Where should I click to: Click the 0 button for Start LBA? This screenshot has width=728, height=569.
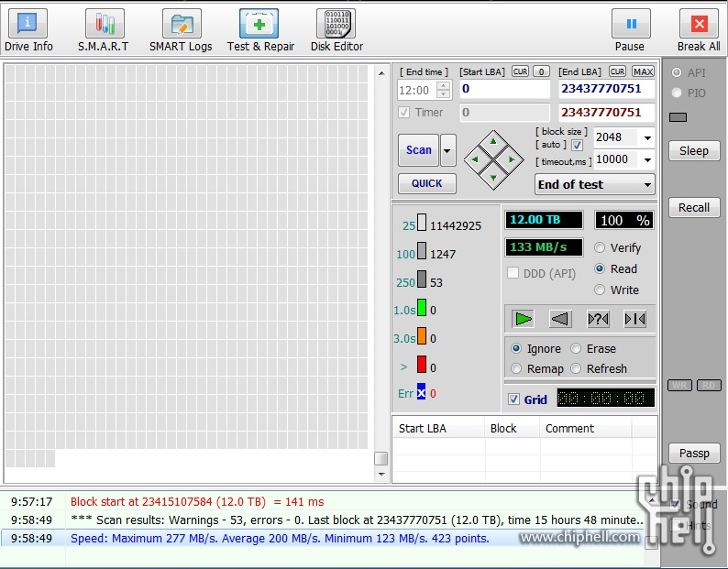(541, 71)
